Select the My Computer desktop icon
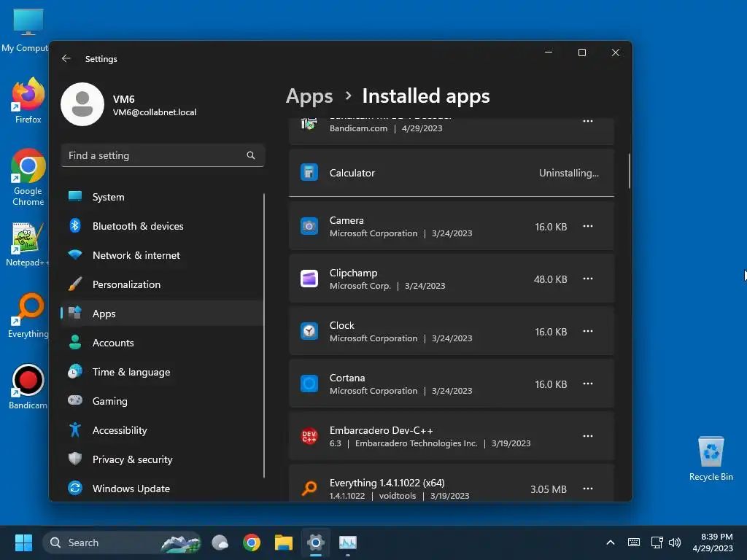747x560 pixels. pyautogui.click(x=27, y=31)
